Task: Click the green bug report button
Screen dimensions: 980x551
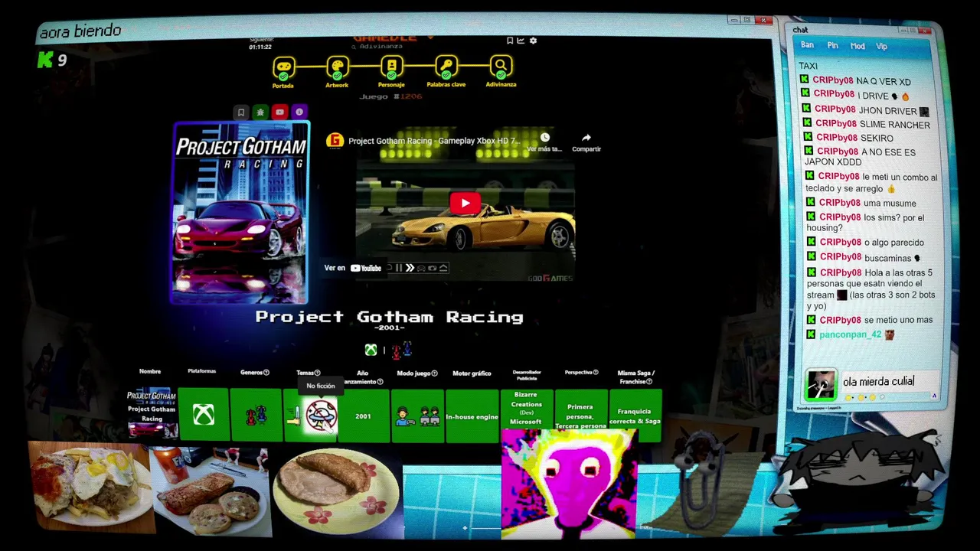Action: [260, 112]
